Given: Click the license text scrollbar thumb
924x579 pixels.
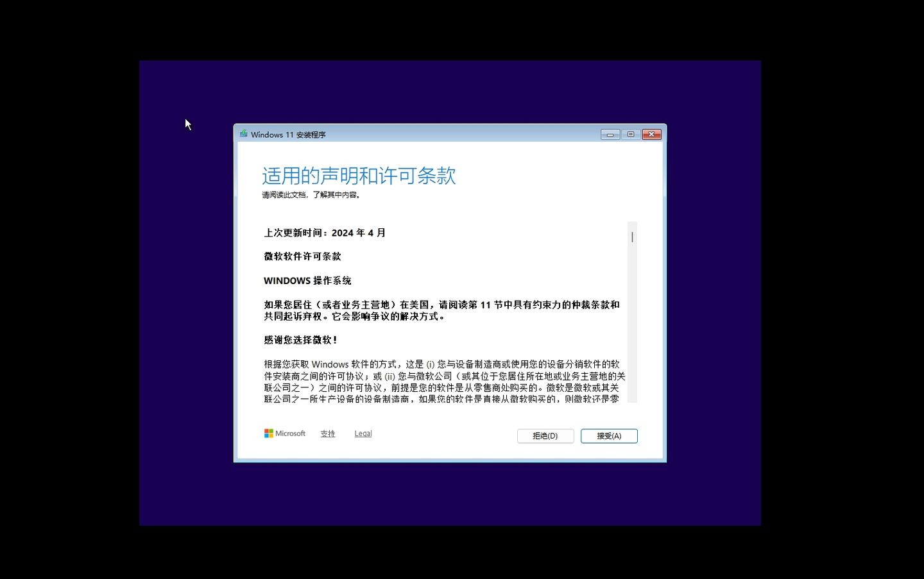Looking at the screenshot, I should pos(632,237).
